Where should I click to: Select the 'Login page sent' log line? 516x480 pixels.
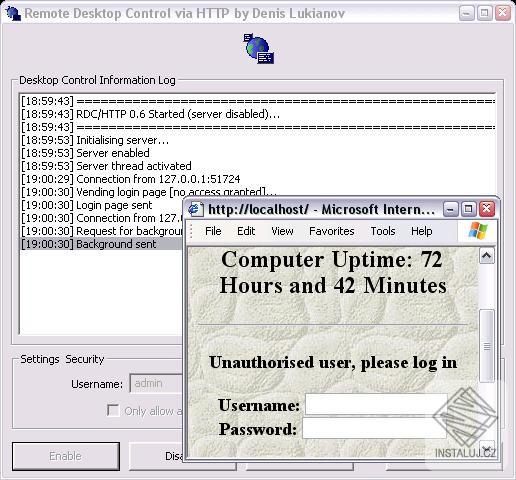coord(87,205)
